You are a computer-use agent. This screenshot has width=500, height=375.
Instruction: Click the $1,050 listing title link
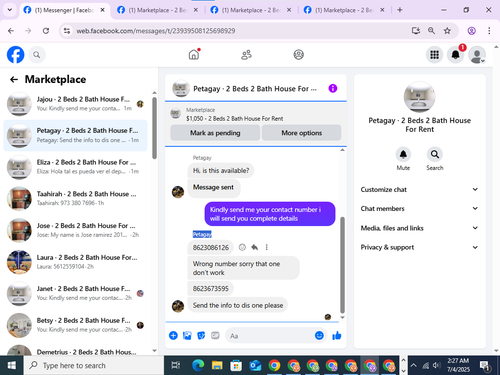tap(235, 119)
